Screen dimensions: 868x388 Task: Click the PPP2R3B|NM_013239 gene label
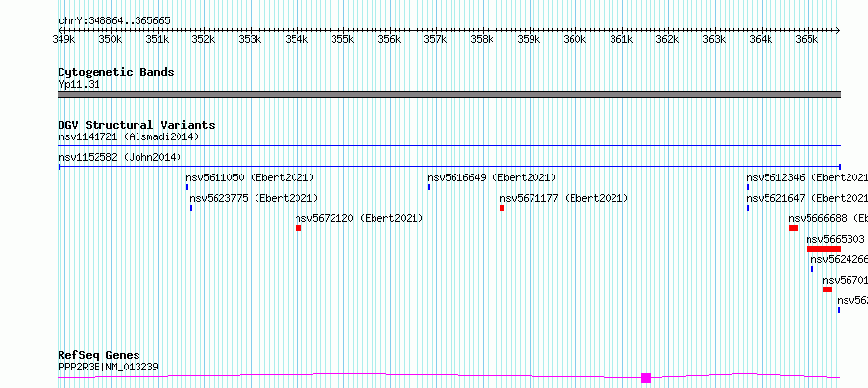pos(108,367)
